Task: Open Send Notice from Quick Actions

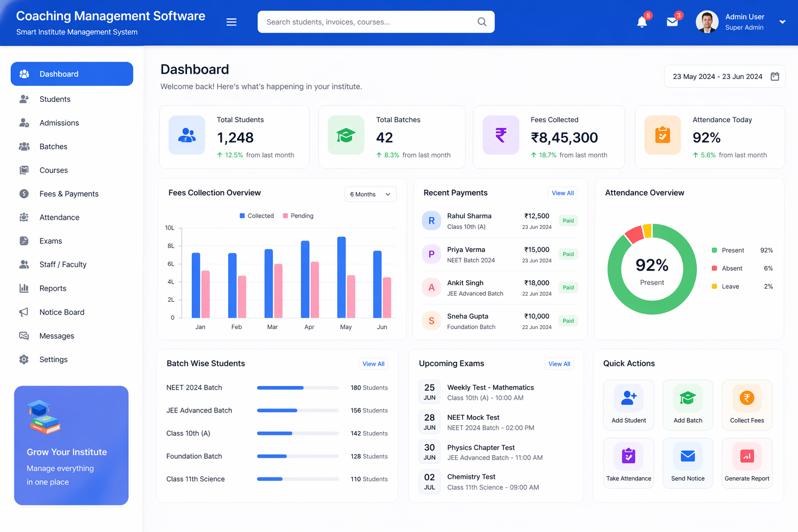Action: coord(688,463)
